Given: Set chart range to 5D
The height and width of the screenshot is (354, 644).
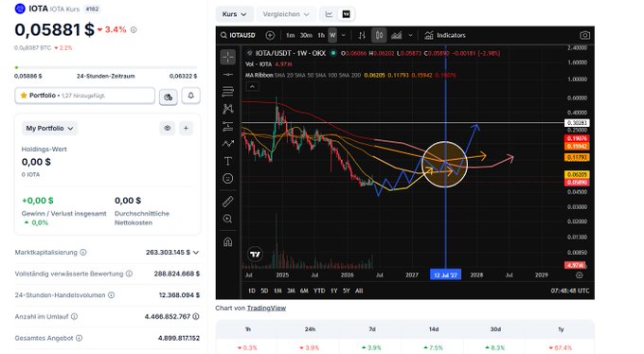Looking at the screenshot, I should tap(264, 291).
